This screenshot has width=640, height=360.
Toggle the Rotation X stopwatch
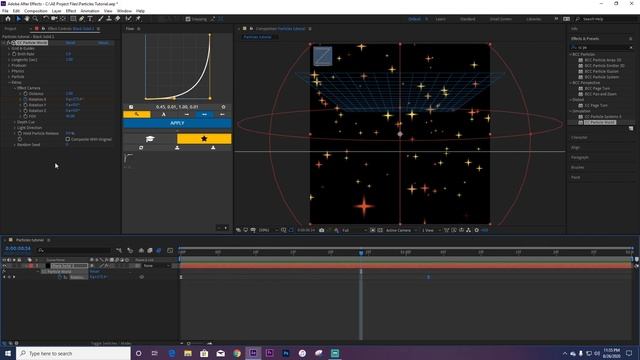[25, 99]
